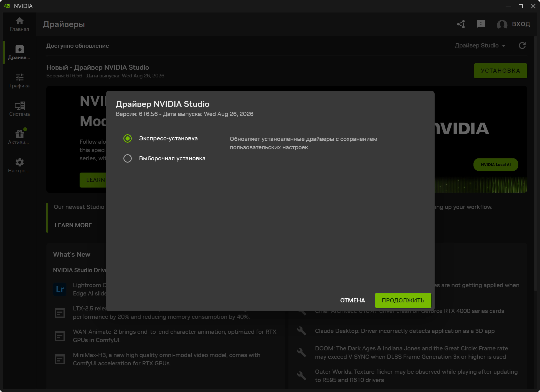
Task: Go to the Графика sidebar section
Action: 19,81
